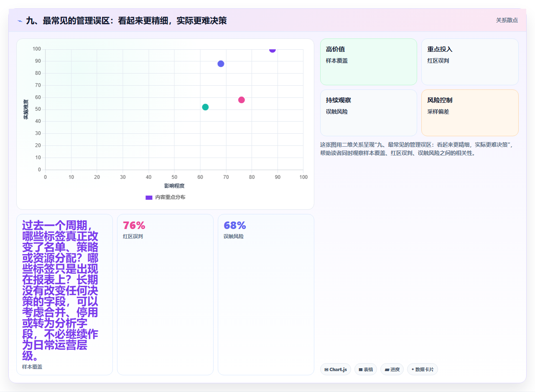Open the 持续观察 误触风险 quadrant card
The image size is (535, 392).
tap(369, 113)
